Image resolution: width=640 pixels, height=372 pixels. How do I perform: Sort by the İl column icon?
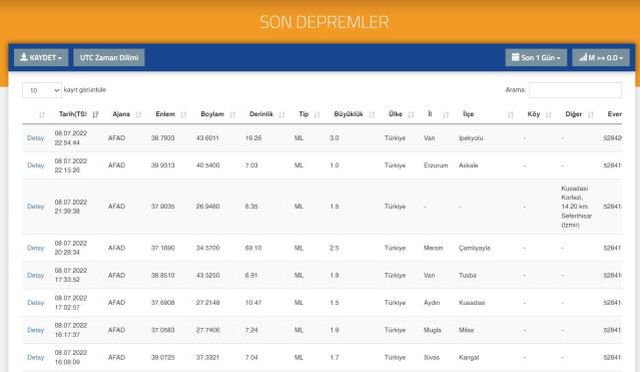[446, 115]
